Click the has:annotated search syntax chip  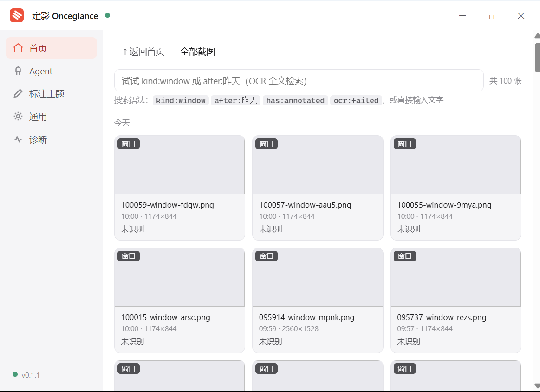click(x=295, y=100)
